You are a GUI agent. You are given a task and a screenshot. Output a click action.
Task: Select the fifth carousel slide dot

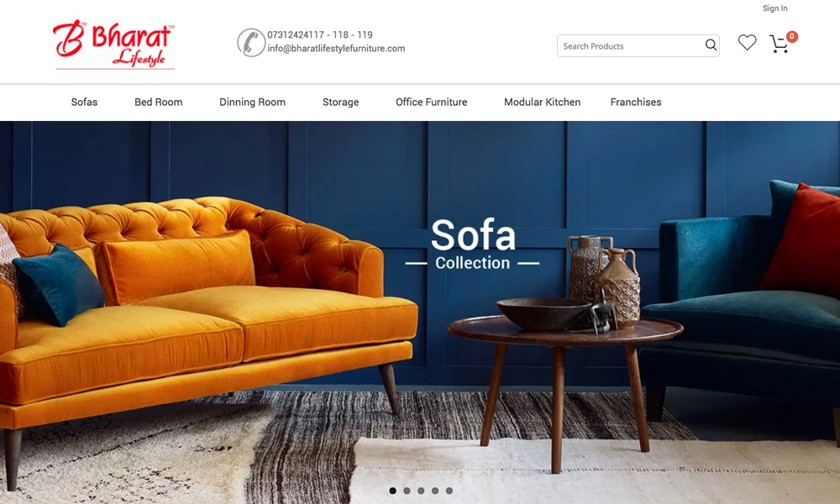pos(449,491)
